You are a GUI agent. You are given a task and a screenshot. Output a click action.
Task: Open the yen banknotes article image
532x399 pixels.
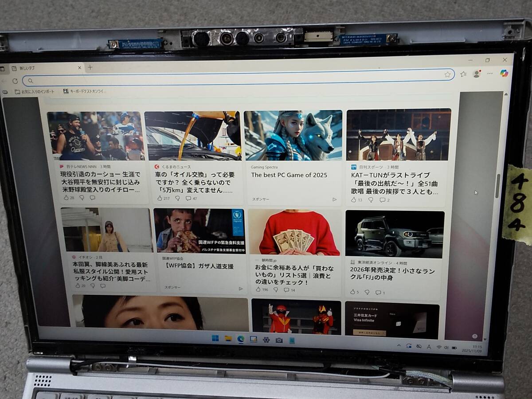pyautogui.click(x=294, y=232)
